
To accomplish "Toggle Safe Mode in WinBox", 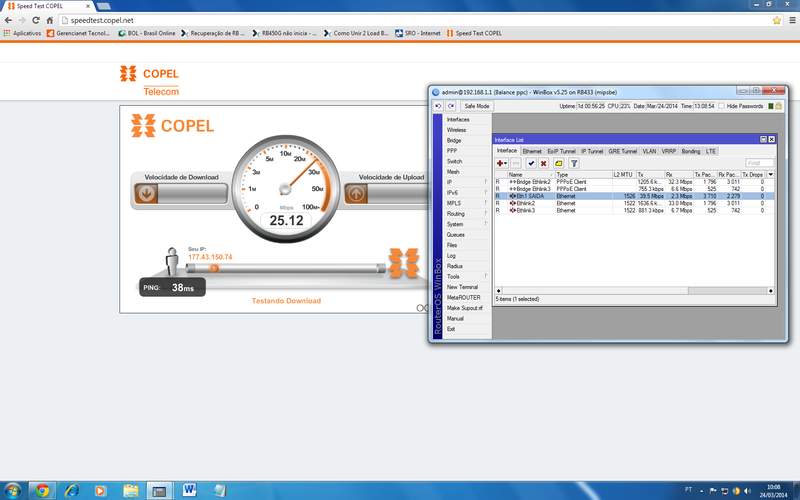I will click(x=477, y=106).
